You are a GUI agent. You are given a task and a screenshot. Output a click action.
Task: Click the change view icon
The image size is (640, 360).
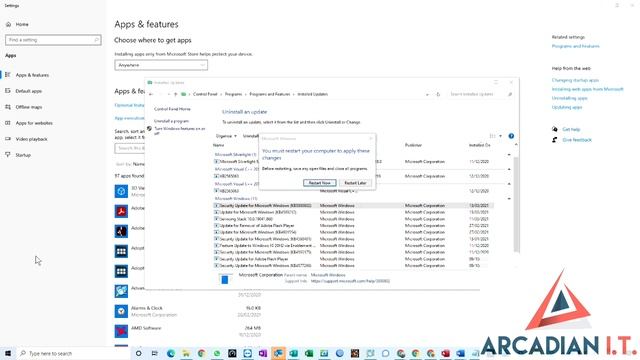click(x=492, y=136)
